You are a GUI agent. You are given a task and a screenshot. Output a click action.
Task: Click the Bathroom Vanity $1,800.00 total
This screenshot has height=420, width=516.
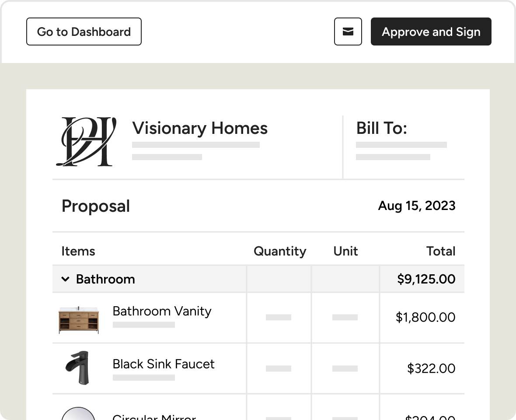pos(425,317)
